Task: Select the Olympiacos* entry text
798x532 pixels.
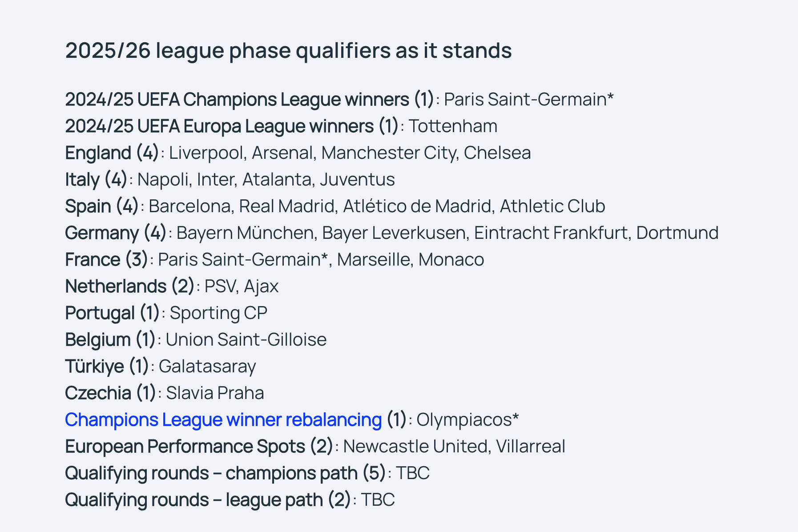Action: tap(468, 420)
